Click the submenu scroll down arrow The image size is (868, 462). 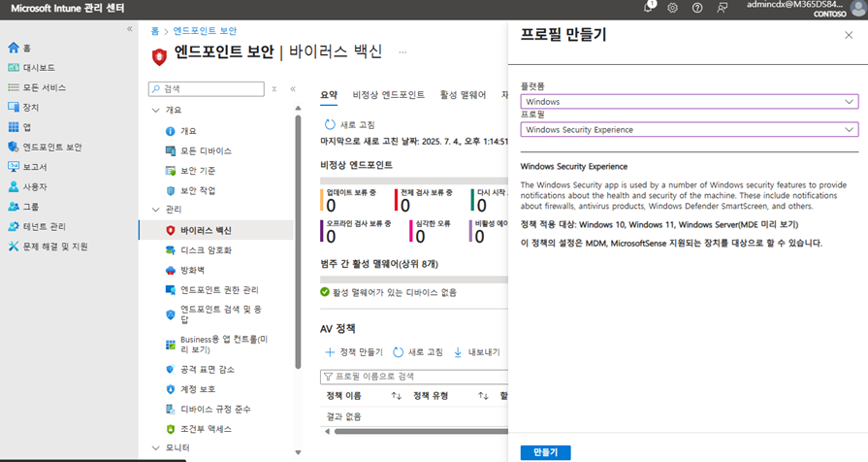pyautogui.click(x=298, y=452)
